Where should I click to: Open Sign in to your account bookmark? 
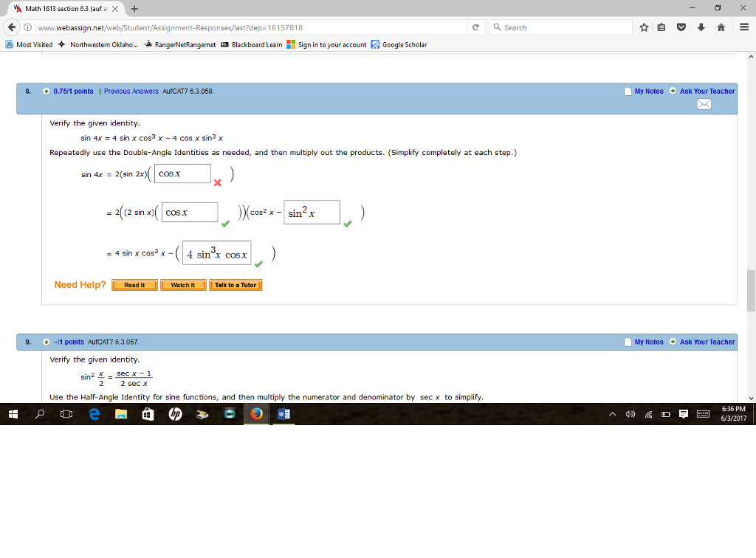point(326,44)
